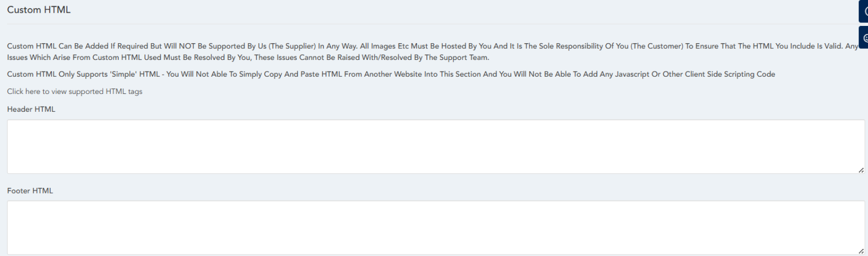Click the Footer HTML textarea resize handle
868x256 pixels.
coord(861,251)
